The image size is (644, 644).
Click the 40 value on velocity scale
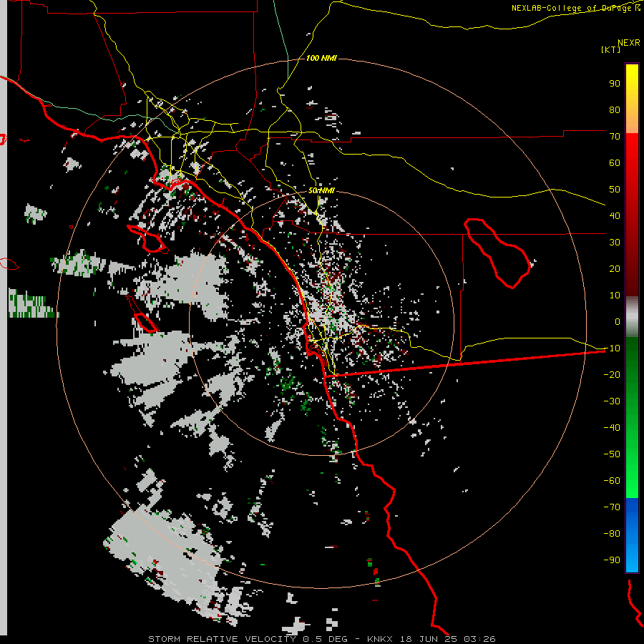pyautogui.click(x=615, y=215)
